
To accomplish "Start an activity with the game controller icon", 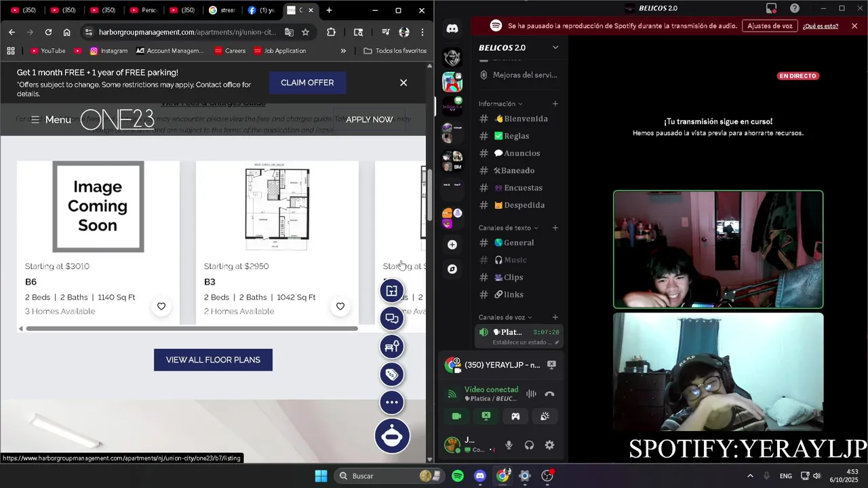I will point(515,416).
